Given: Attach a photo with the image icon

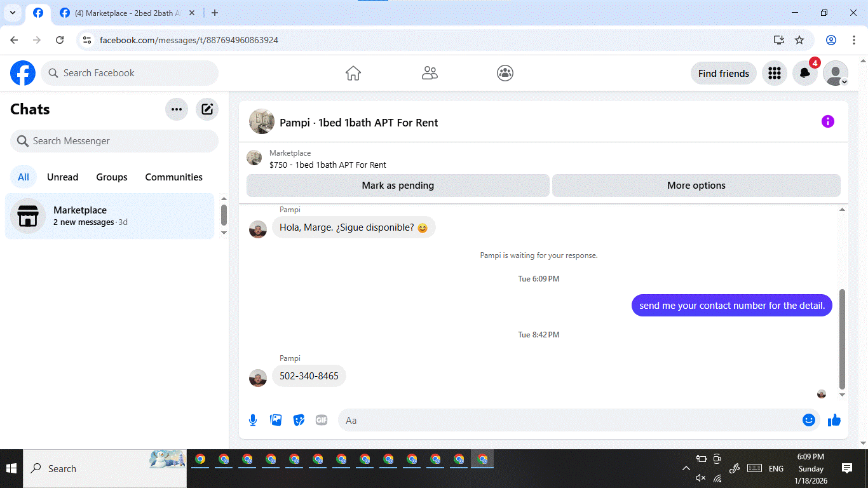Looking at the screenshot, I should point(276,420).
